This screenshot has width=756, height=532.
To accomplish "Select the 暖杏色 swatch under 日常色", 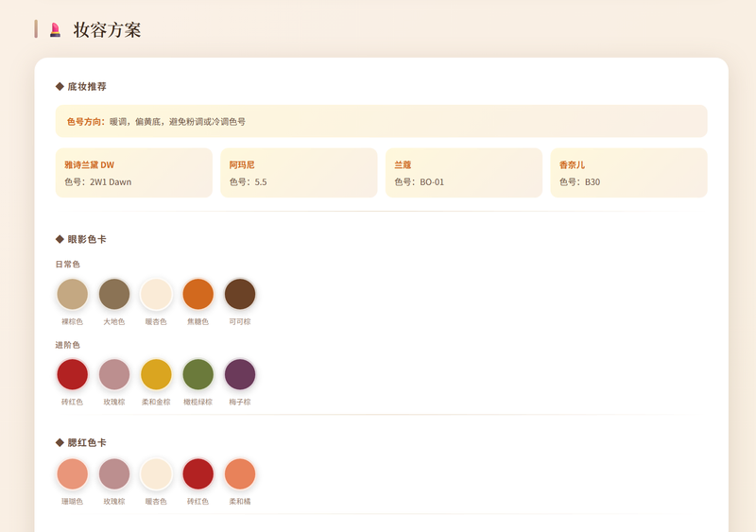I will tap(156, 294).
